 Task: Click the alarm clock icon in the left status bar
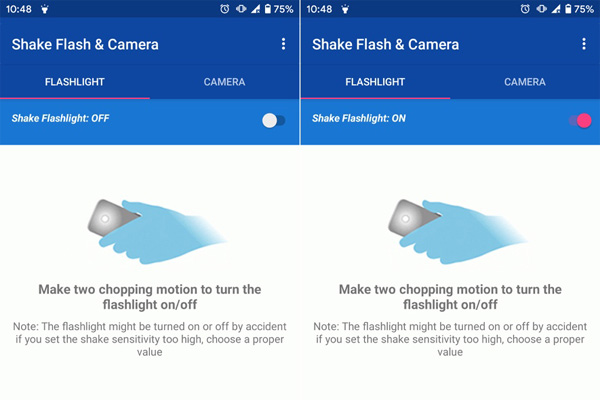[226, 9]
